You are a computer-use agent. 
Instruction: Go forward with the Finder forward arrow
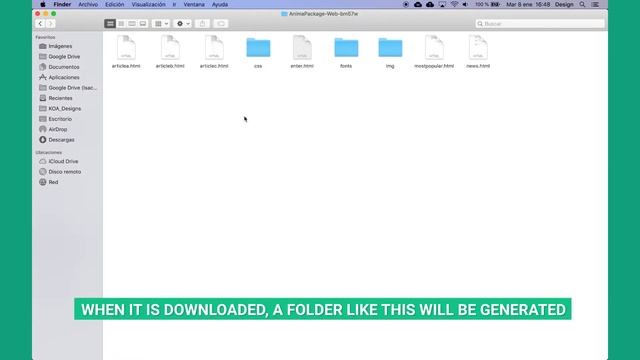pyautogui.click(x=50, y=24)
